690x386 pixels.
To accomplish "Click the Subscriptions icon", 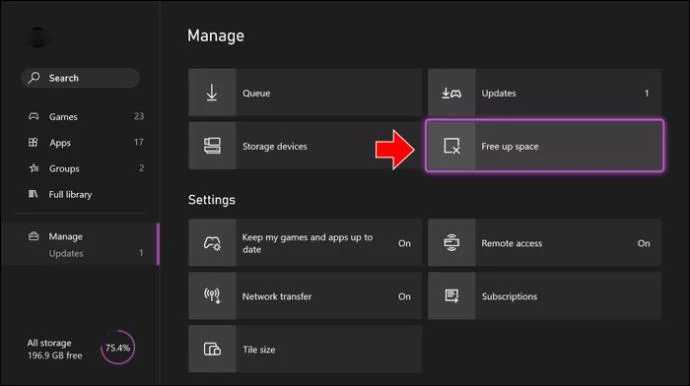I will click(x=451, y=296).
